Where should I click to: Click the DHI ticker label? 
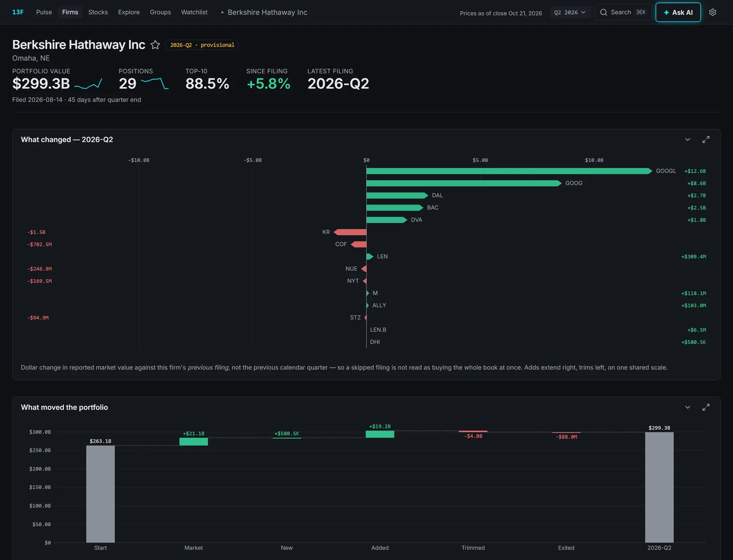tap(375, 342)
